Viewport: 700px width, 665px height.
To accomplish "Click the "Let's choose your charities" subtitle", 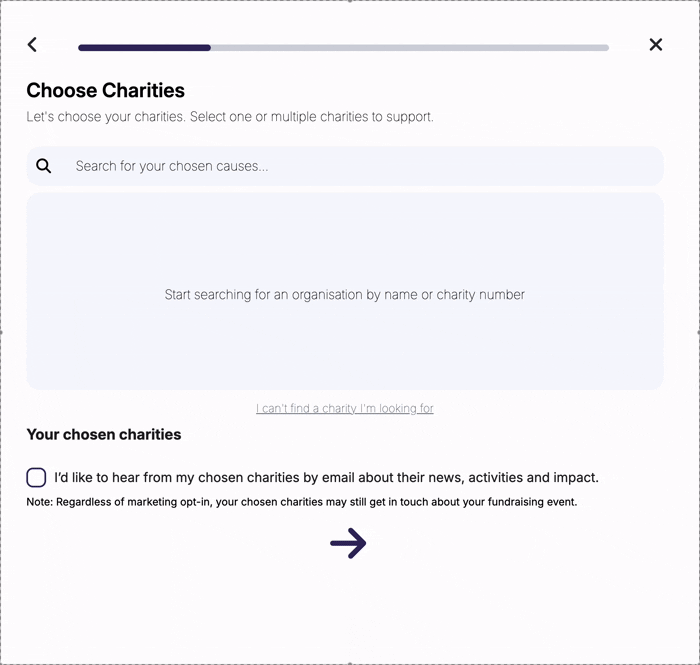I will pyautogui.click(x=230, y=117).
